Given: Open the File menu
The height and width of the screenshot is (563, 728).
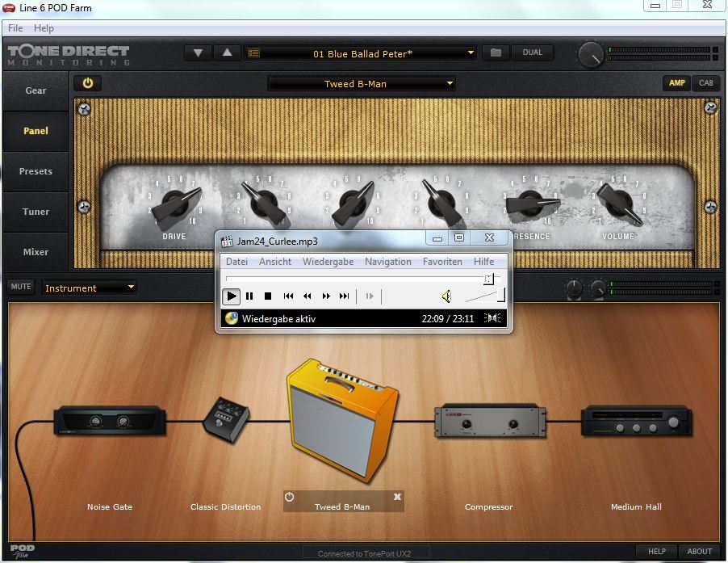Looking at the screenshot, I should (15, 28).
